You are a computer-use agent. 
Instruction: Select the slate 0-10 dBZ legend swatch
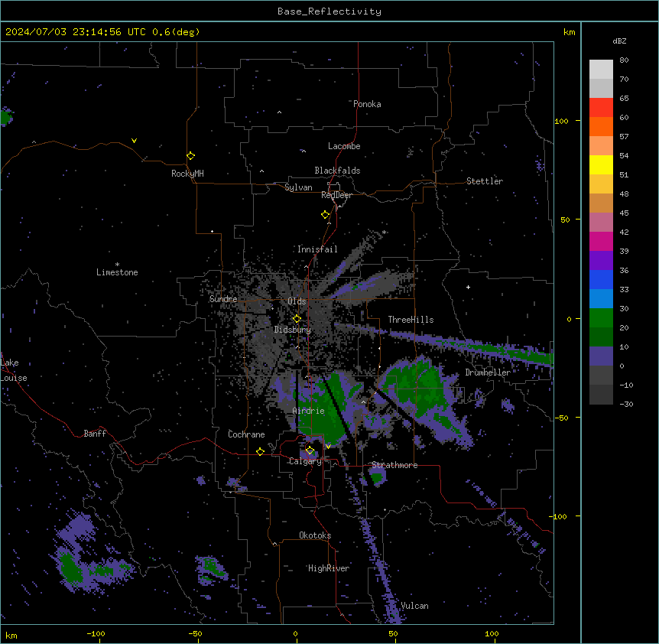601,356
